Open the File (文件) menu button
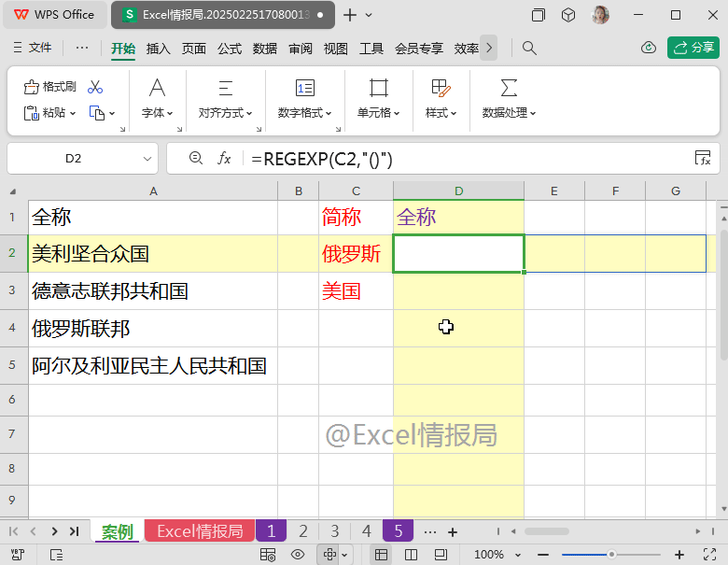Image resolution: width=728 pixels, height=565 pixels. point(31,48)
